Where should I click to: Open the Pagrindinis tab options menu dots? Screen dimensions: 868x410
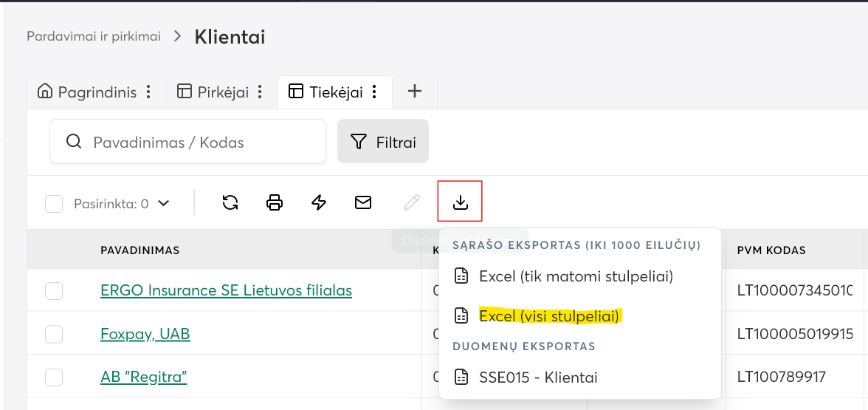click(x=148, y=92)
